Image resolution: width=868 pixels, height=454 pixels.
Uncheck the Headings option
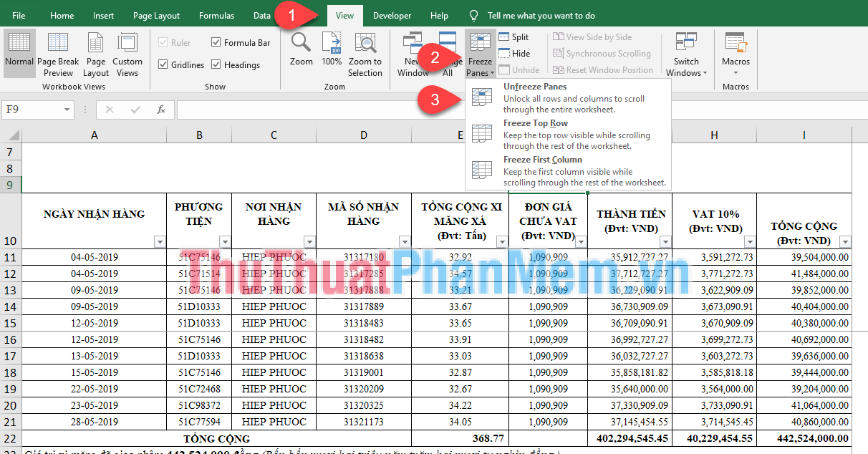216,64
